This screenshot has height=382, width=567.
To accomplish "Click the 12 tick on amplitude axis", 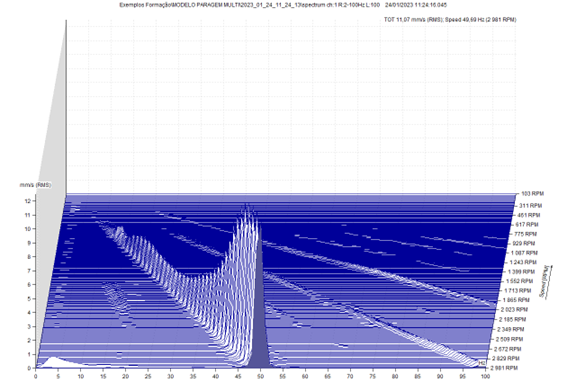I will tap(29, 201).
